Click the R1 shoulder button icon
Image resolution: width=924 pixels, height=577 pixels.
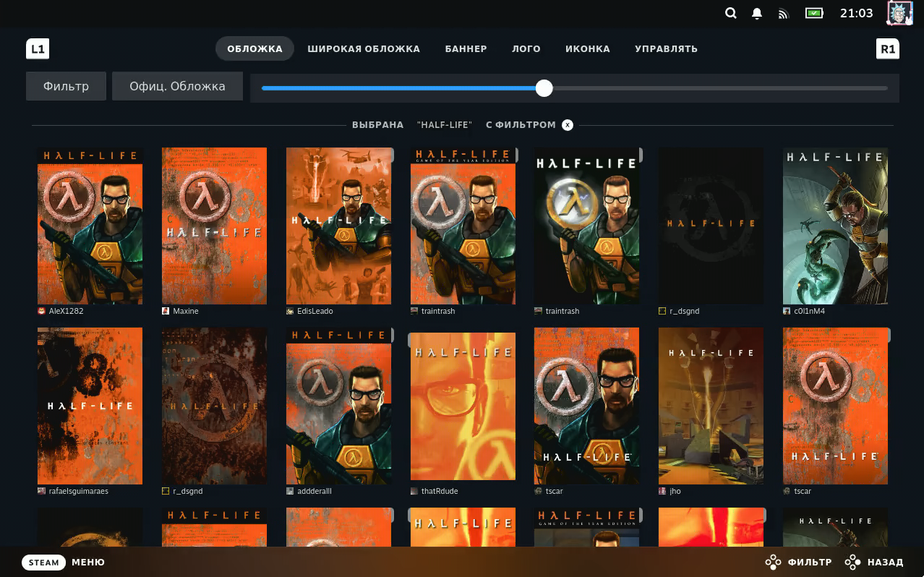pyautogui.click(x=888, y=49)
